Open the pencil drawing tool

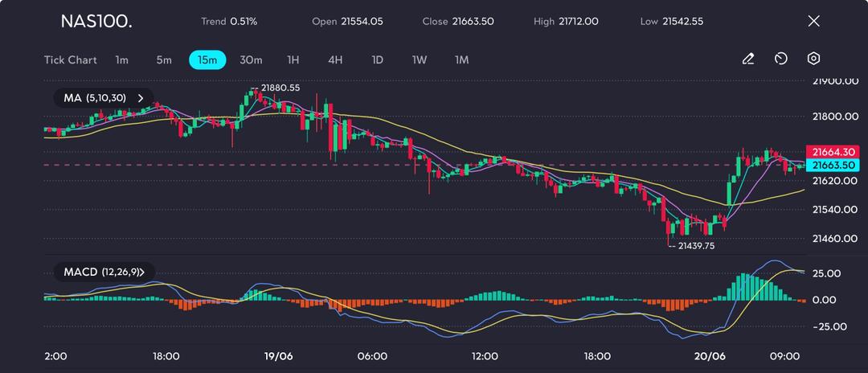click(747, 59)
